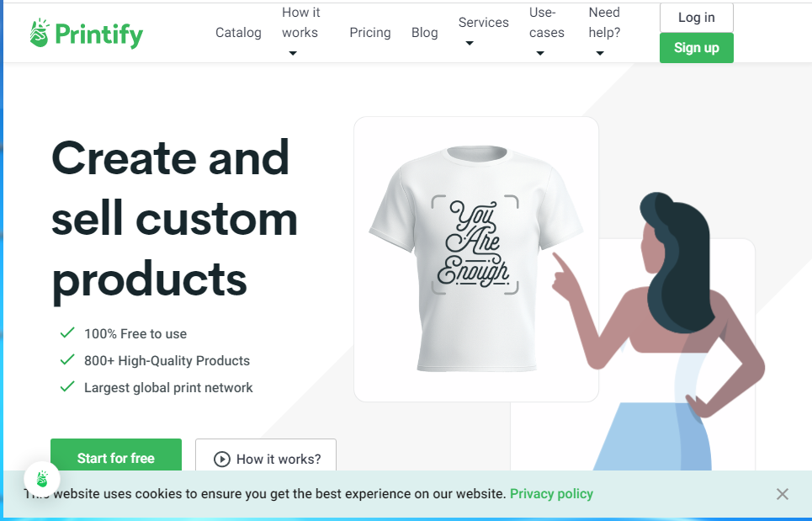Click the checkmark beside 800+ High-Quality Products
Image resolution: width=812 pixels, height=521 pixels.
pos(67,359)
